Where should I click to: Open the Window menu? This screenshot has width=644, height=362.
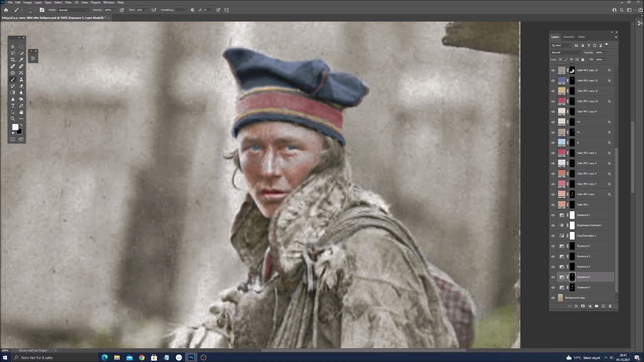pos(109,3)
